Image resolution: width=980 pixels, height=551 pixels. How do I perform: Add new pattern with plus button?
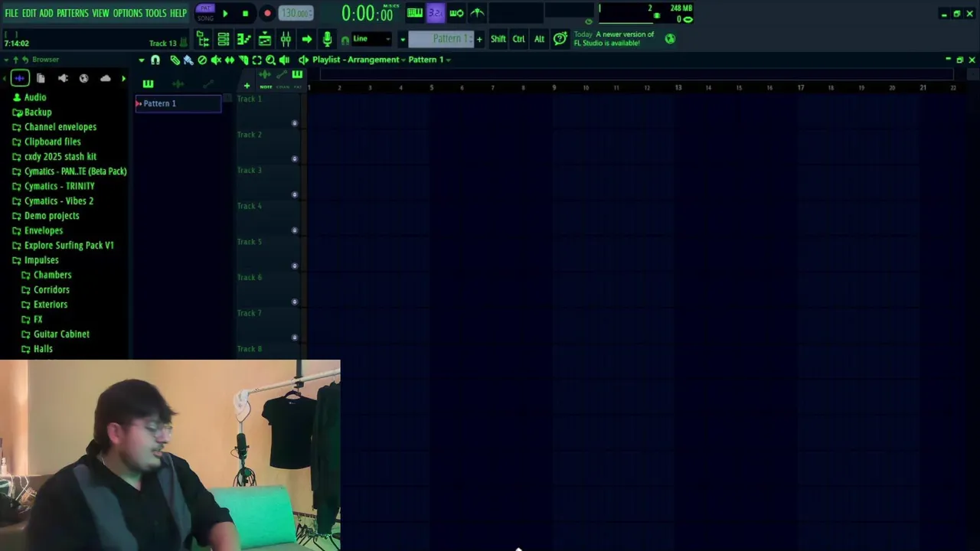click(x=479, y=39)
